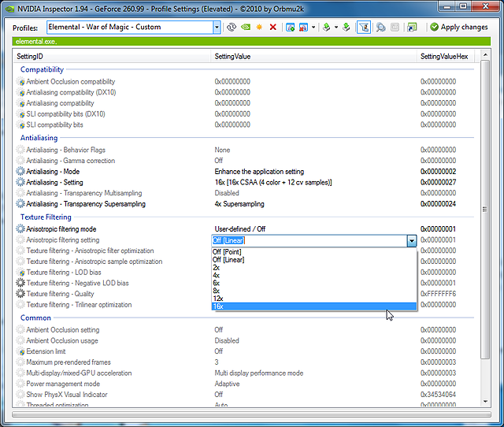This screenshot has width=504, height=427.
Task: Select the Show PhysX Visual Indicator row
Action: coord(244,395)
